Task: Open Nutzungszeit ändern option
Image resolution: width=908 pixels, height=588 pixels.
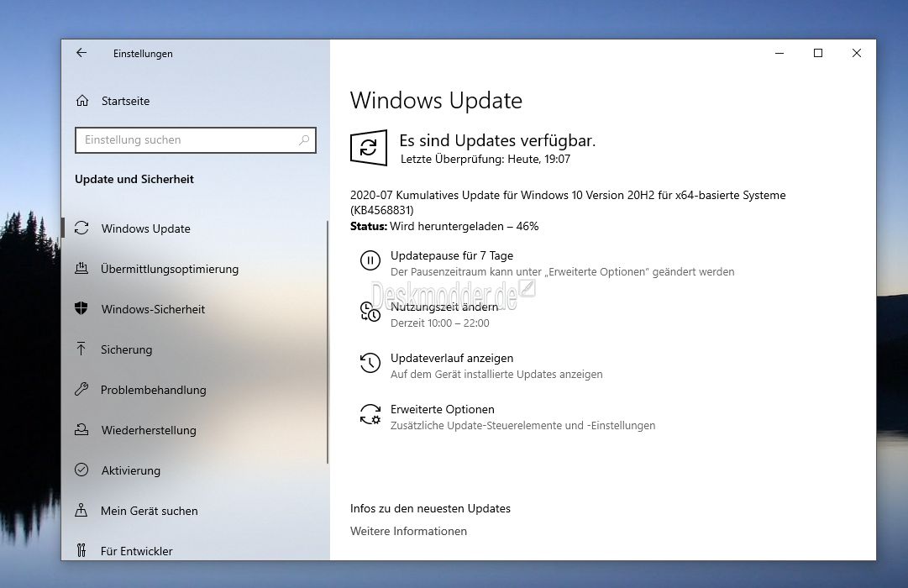Action: pos(444,307)
